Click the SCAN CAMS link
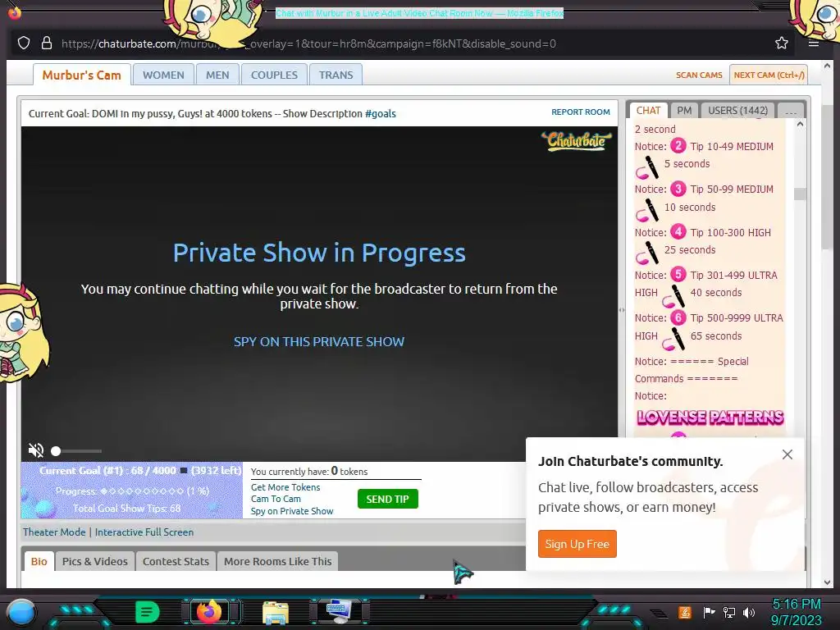This screenshot has width=840, height=630. point(699,75)
